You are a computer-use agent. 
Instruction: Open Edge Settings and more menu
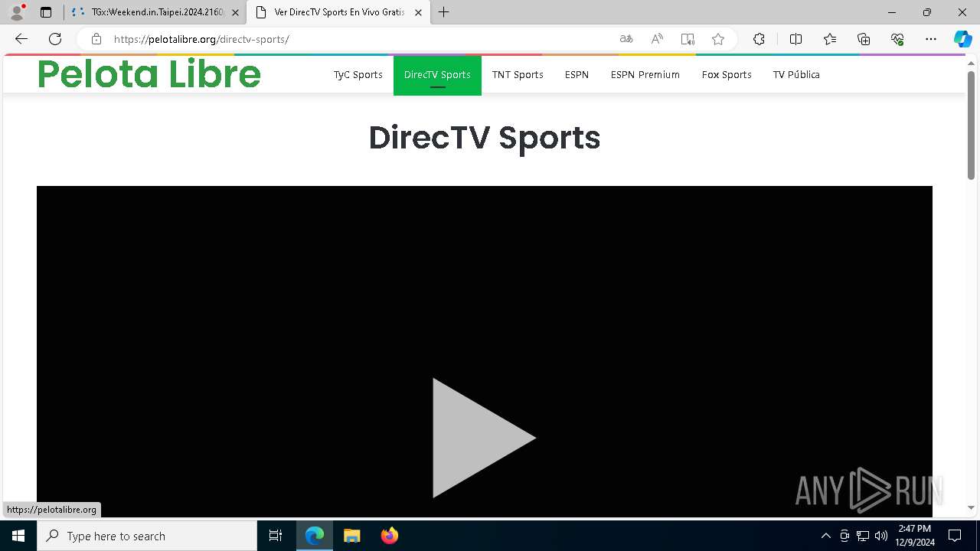[931, 39]
